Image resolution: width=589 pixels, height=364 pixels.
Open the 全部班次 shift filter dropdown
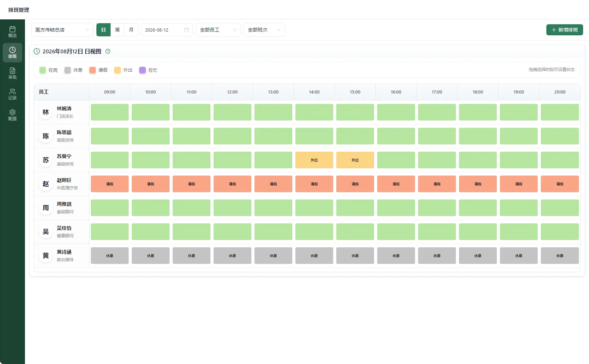(x=265, y=30)
